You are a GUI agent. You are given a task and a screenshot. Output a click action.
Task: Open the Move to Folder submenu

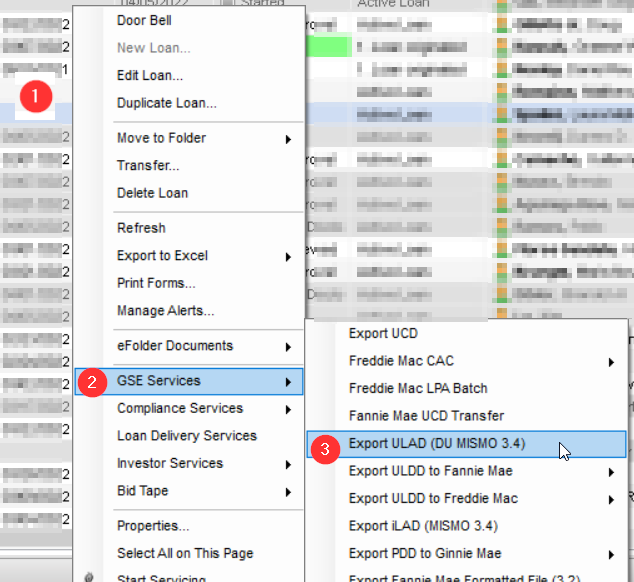point(188,138)
